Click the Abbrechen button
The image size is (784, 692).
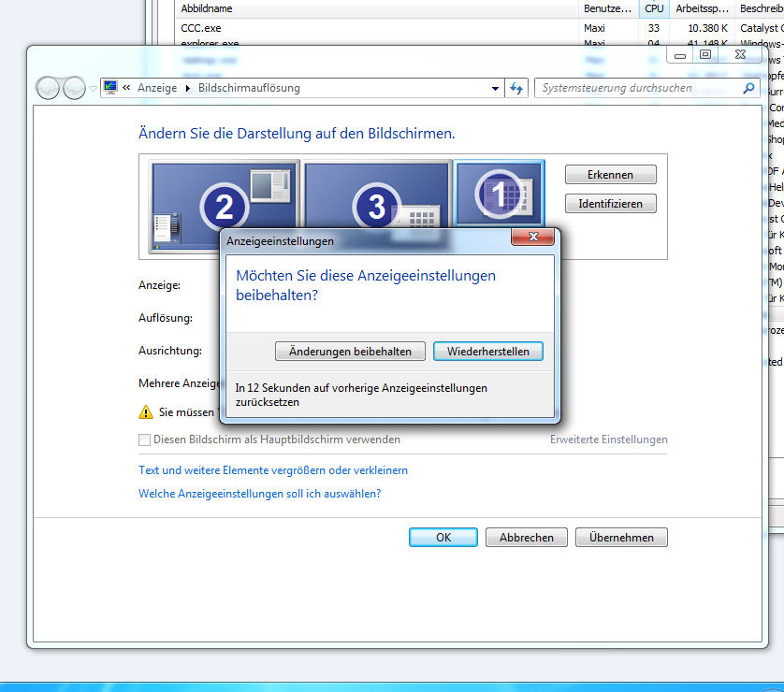[x=527, y=537]
